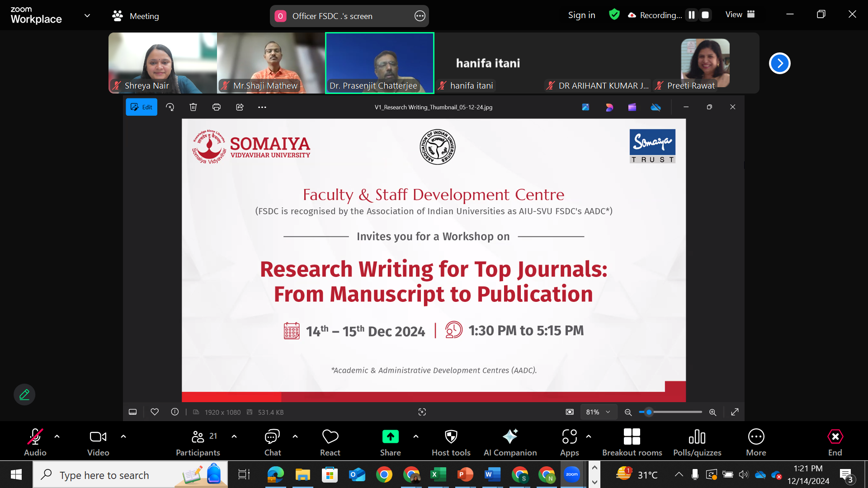Click the green Share screen button
The height and width of the screenshot is (488, 868).
391,442
